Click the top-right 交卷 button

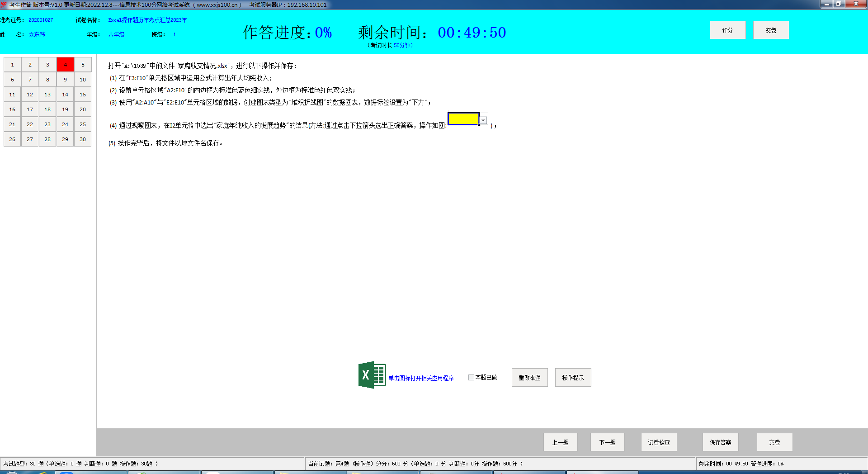click(x=771, y=30)
